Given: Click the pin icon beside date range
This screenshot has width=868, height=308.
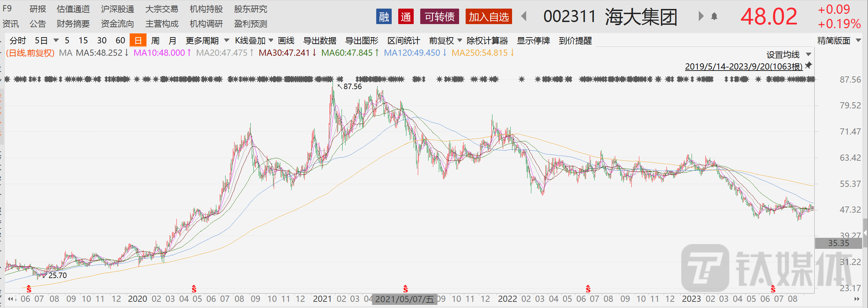Looking at the screenshot, I should pos(809,65).
